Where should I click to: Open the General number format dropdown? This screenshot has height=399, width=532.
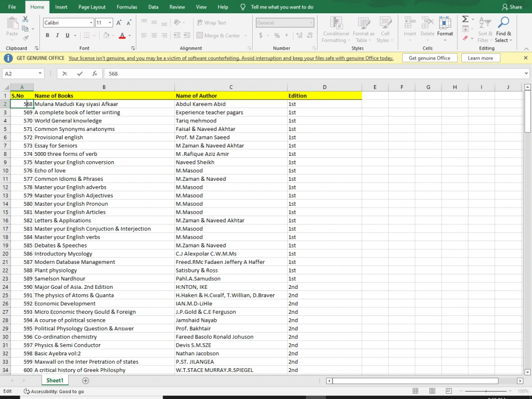pyautogui.click(x=311, y=23)
